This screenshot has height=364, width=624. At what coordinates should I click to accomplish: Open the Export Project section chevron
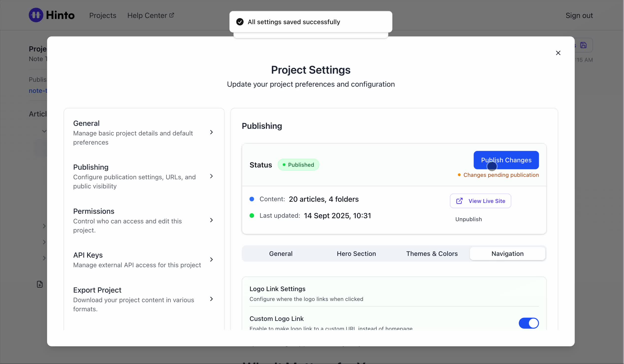pos(211,299)
